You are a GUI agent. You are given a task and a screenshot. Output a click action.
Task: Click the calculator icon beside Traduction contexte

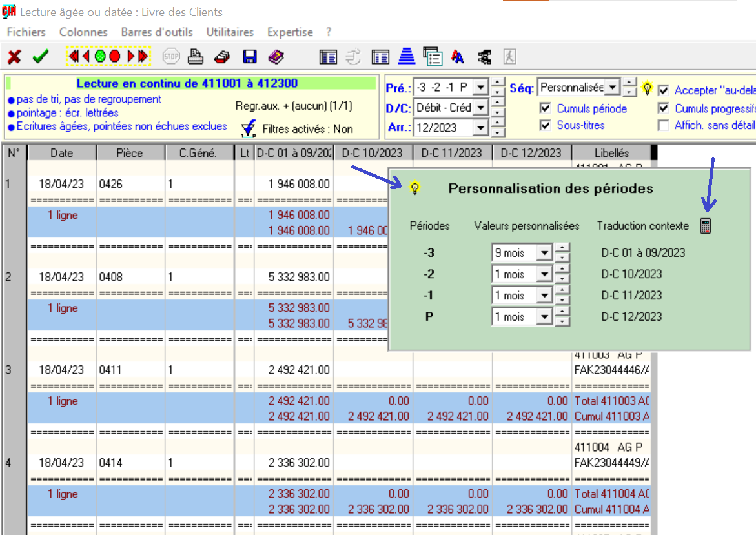[x=705, y=226]
